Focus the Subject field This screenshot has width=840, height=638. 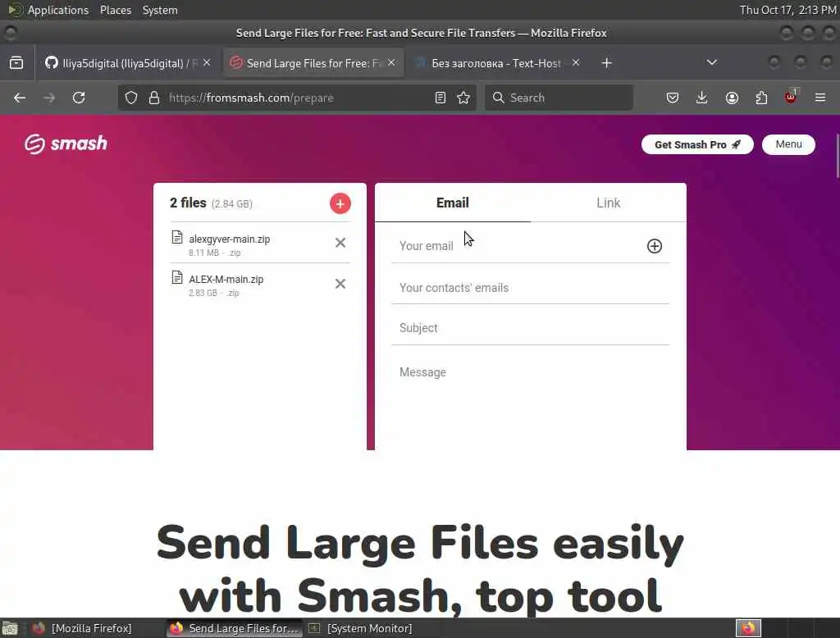(x=531, y=328)
